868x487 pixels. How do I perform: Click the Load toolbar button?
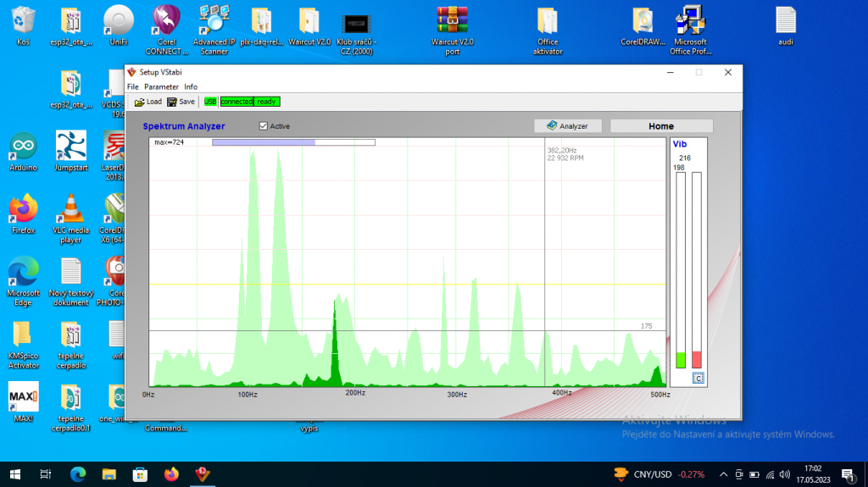147,102
